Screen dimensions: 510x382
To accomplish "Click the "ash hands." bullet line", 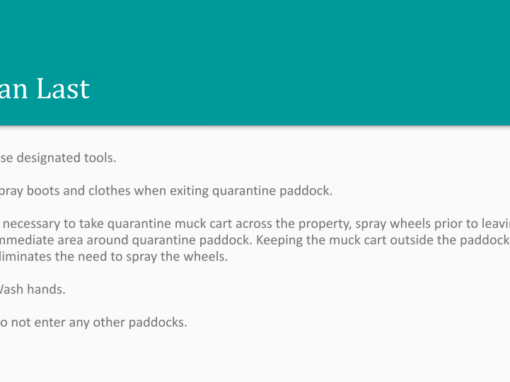I will coord(33,289).
